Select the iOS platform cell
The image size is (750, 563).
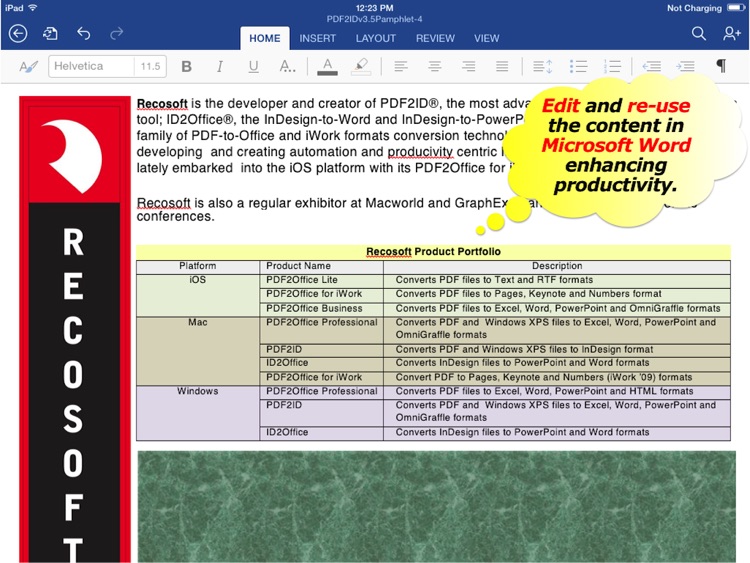(x=198, y=295)
